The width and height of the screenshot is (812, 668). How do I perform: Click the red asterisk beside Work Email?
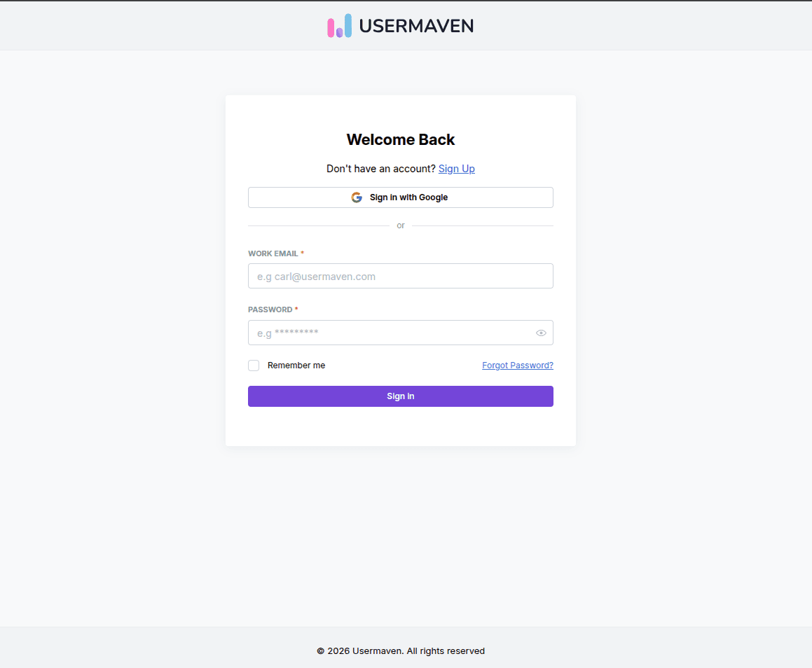click(303, 253)
